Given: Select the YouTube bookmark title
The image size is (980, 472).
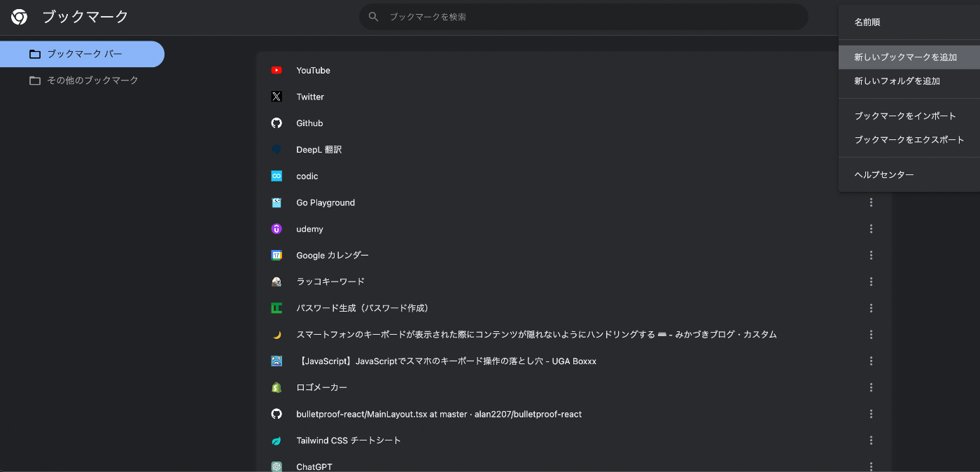Looking at the screenshot, I should 313,70.
